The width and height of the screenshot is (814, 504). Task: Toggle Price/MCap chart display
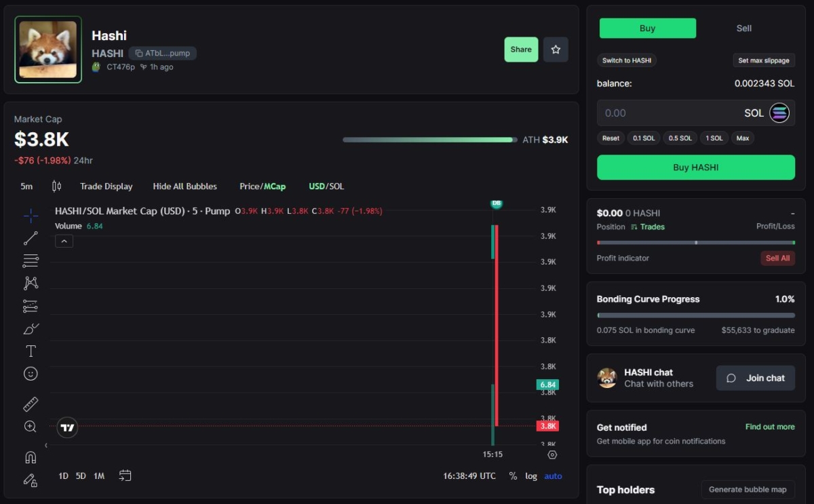(263, 187)
